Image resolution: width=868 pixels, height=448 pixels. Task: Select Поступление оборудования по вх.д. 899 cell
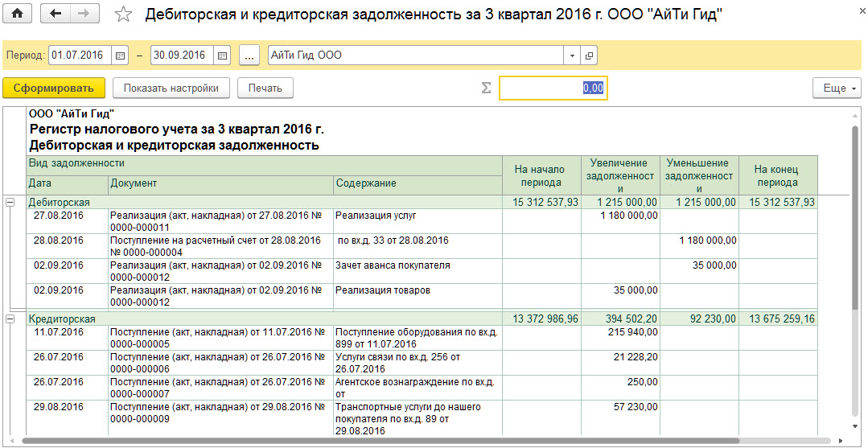[x=418, y=338]
